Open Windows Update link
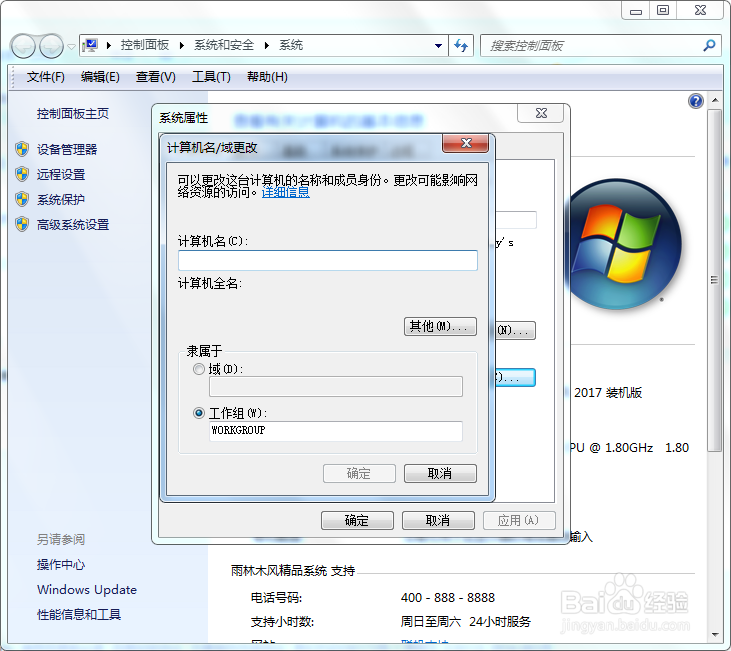The image size is (731, 651). pos(87,590)
